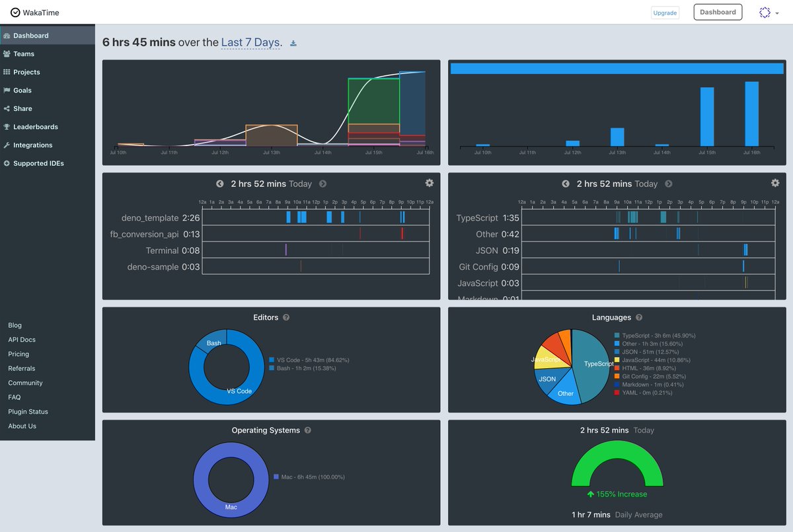Click the Terminal project row label
Image resolution: width=793 pixels, height=532 pixels.
[x=162, y=250]
